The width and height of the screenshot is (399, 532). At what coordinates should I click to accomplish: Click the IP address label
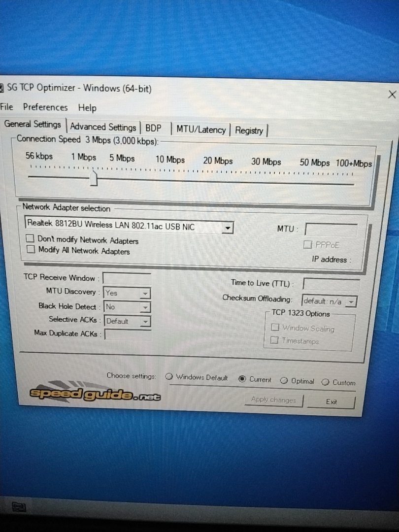pyautogui.click(x=331, y=260)
